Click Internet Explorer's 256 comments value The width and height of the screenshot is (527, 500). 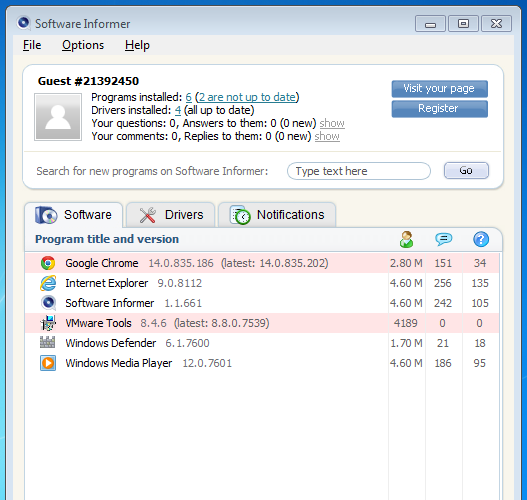tap(442, 283)
